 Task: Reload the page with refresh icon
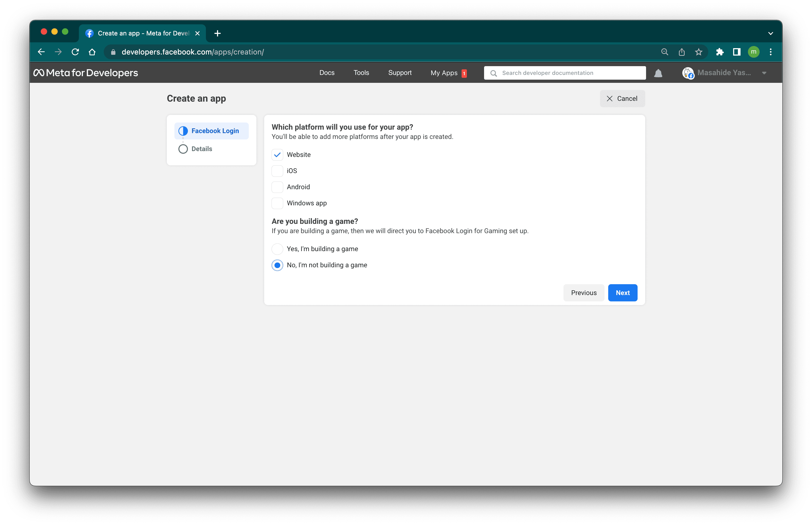pyautogui.click(x=75, y=52)
